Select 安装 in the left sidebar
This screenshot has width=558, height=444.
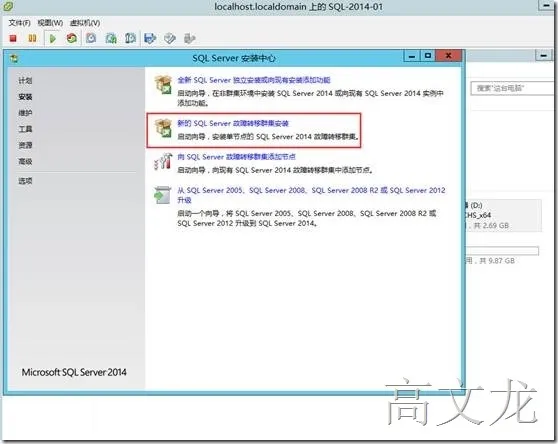tap(25, 97)
